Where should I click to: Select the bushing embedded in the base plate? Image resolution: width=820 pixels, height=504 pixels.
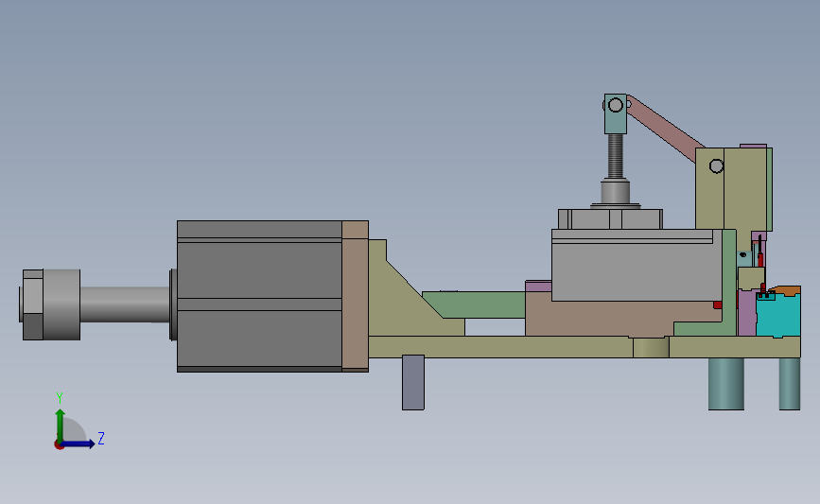pyautogui.click(x=651, y=348)
